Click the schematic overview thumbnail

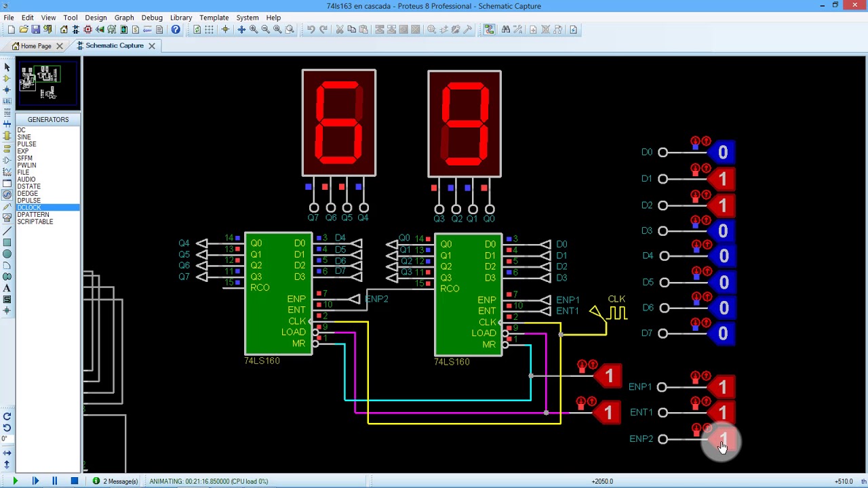48,84
